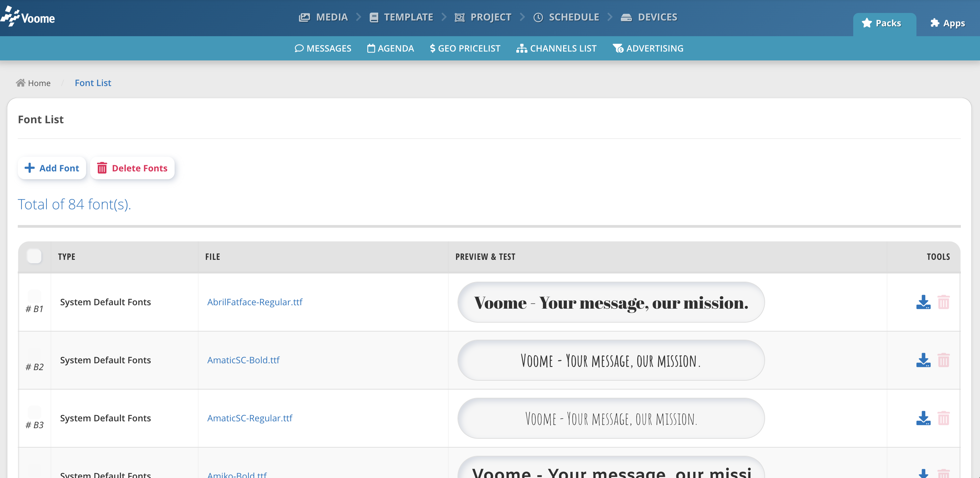The image size is (980, 478).
Task: Click the Delete Fonts button
Action: [x=132, y=168]
